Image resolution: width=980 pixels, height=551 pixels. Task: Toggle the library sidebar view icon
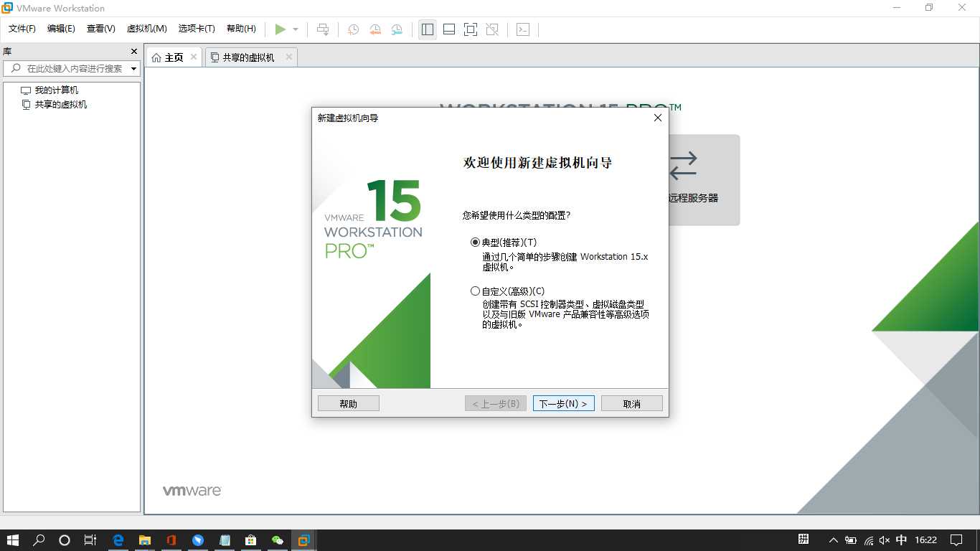428,29
